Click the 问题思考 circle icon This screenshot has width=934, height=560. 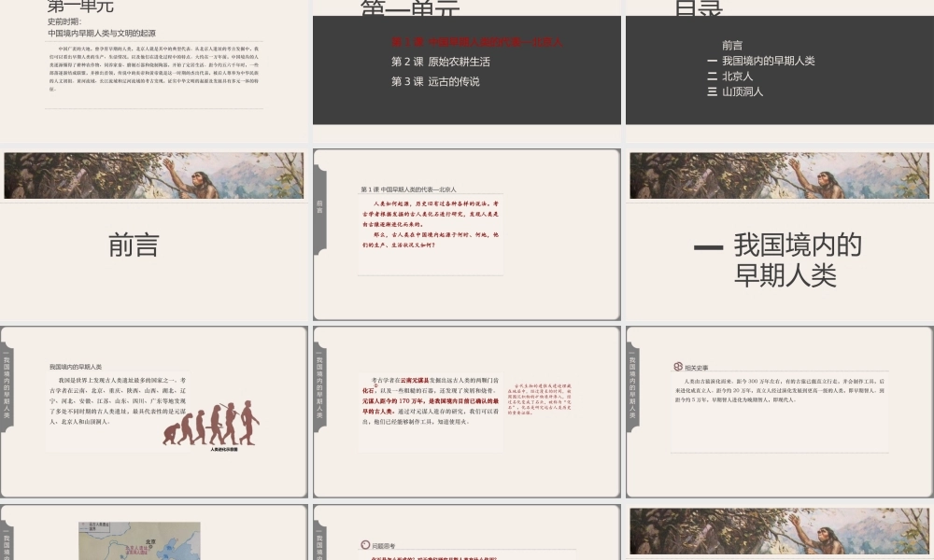coord(365,544)
